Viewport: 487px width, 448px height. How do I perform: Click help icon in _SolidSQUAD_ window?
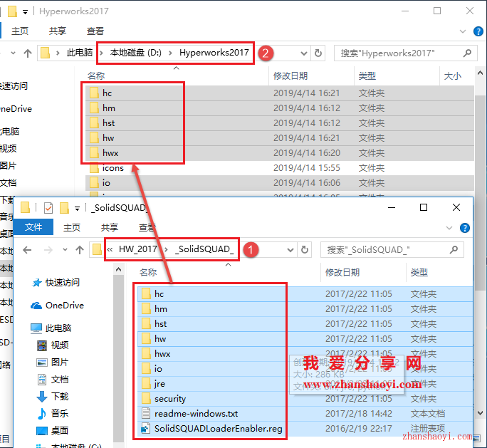coord(464,228)
